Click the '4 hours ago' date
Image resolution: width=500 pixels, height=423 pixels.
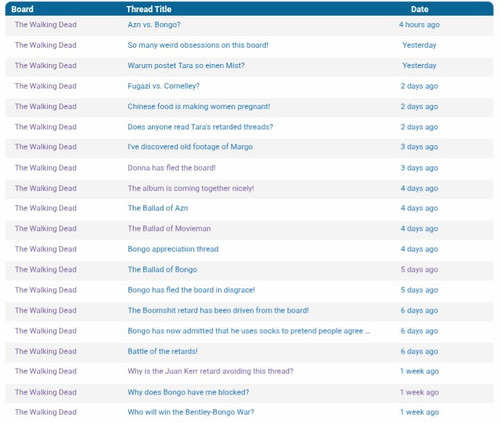419,25
